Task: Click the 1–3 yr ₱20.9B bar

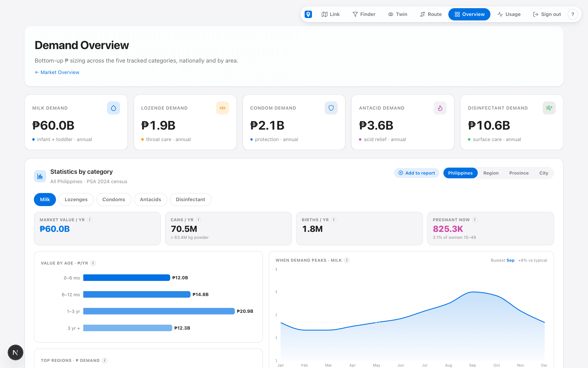Action: pos(159,311)
